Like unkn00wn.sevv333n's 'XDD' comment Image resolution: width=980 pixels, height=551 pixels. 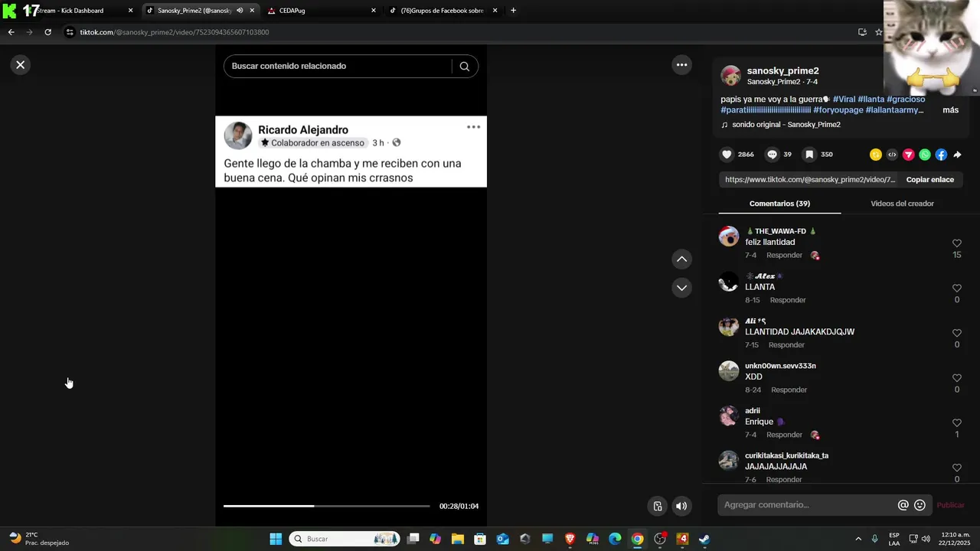956,378
